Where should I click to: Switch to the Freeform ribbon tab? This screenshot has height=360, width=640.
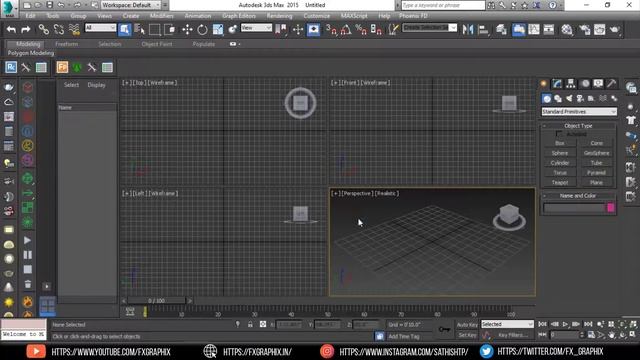[67, 44]
